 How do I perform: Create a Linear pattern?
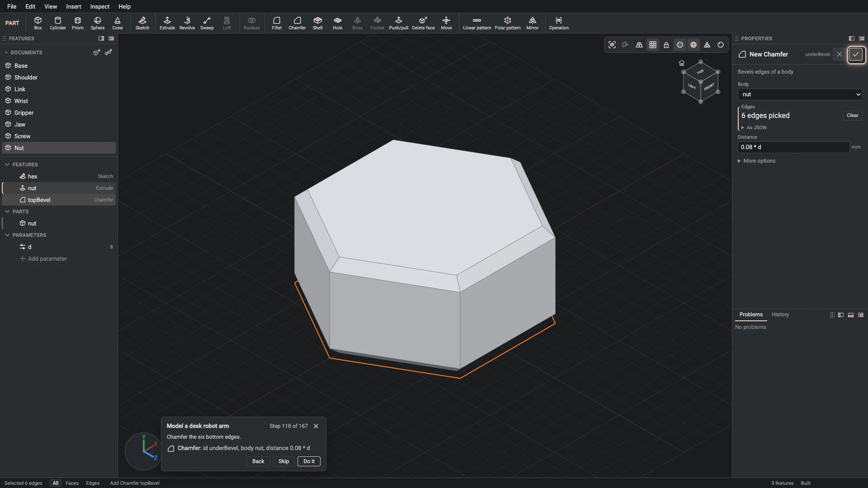point(477,23)
